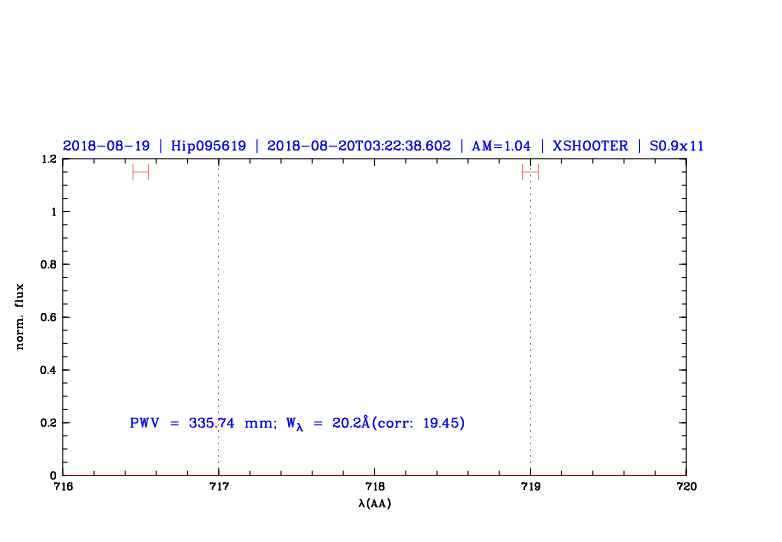
Task: Click the S0.9x11 slit label
Action: click(x=677, y=146)
